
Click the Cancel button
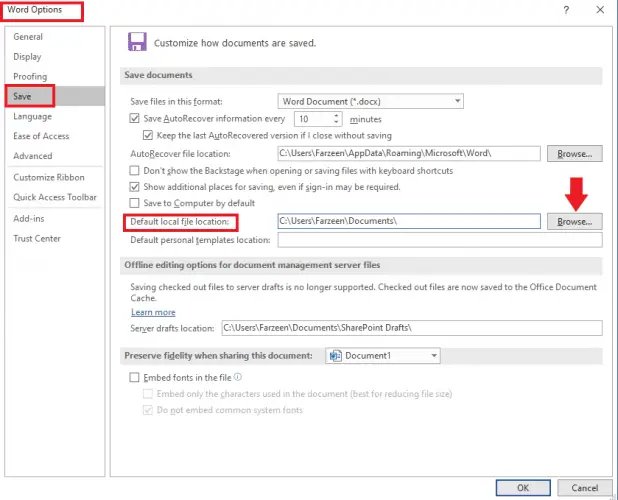tap(584, 488)
